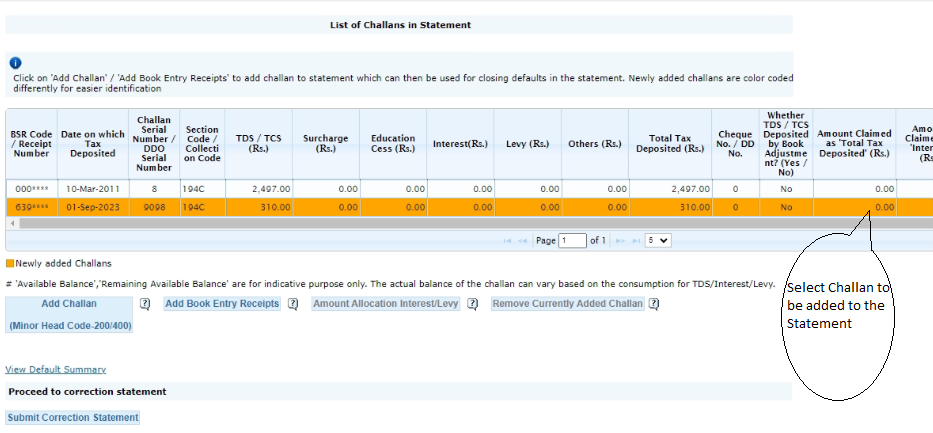
Task: Go to first page using pager icon
Action: (x=508, y=241)
